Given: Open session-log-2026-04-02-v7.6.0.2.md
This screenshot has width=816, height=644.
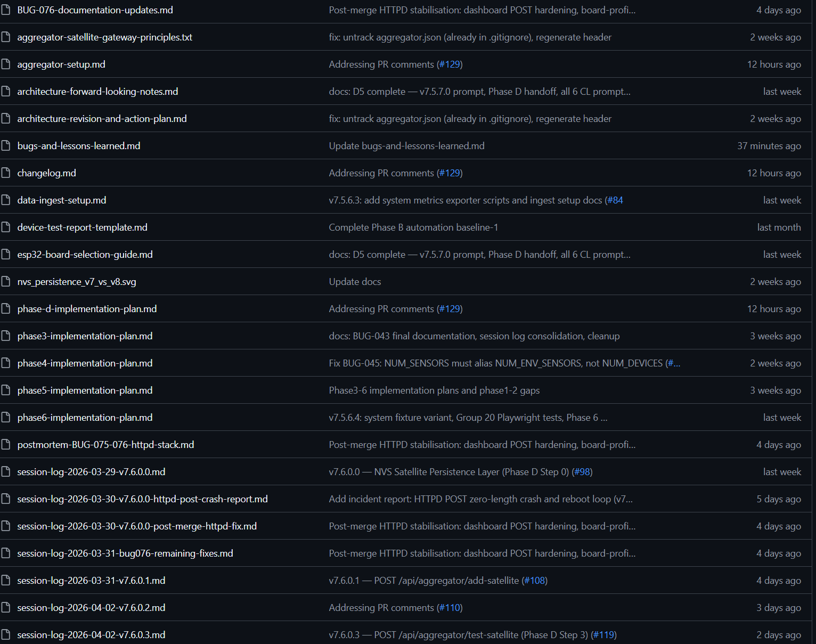Looking at the screenshot, I should 91,608.
